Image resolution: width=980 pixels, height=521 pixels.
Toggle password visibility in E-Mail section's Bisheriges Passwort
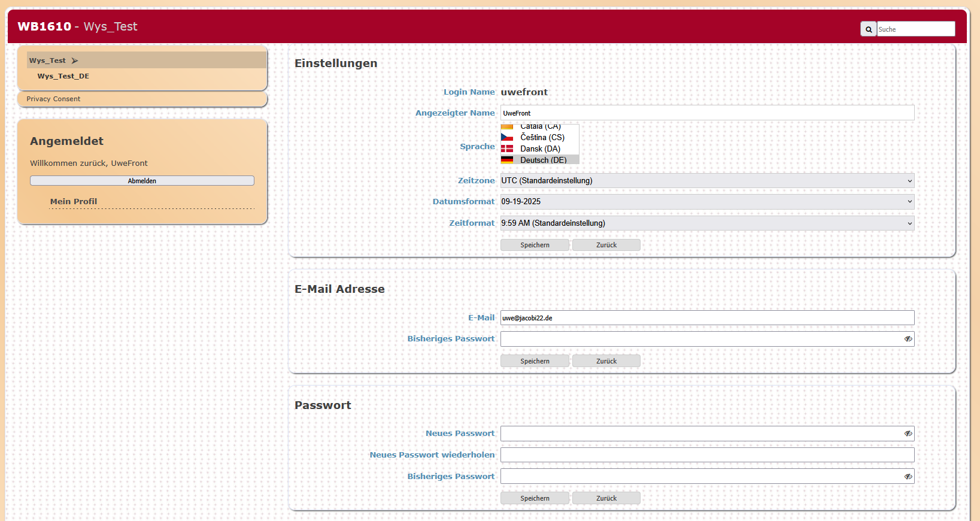[908, 339]
